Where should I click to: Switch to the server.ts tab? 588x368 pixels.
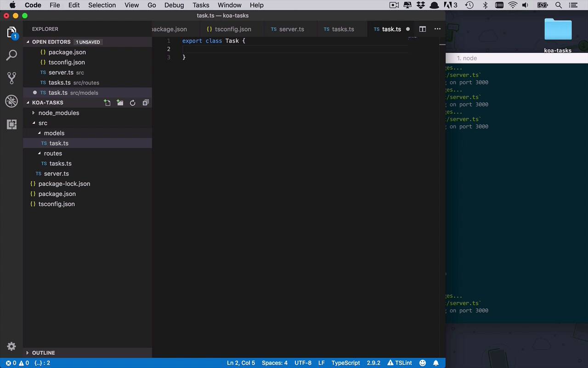pyautogui.click(x=291, y=29)
